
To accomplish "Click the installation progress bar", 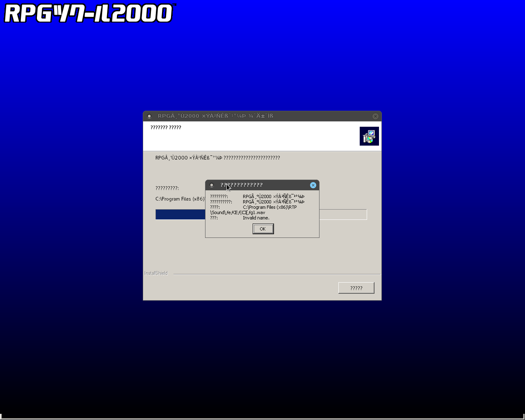I will pyautogui.click(x=261, y=214).
